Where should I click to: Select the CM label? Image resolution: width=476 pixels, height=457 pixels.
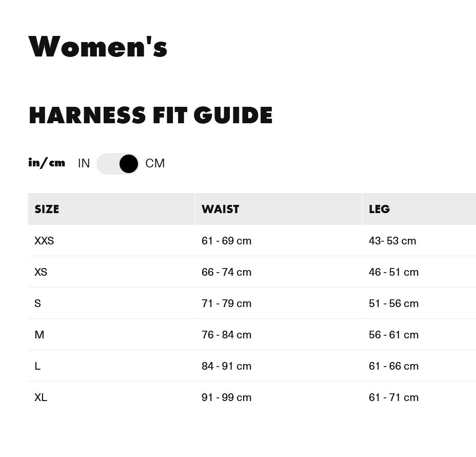pos(155,163)
